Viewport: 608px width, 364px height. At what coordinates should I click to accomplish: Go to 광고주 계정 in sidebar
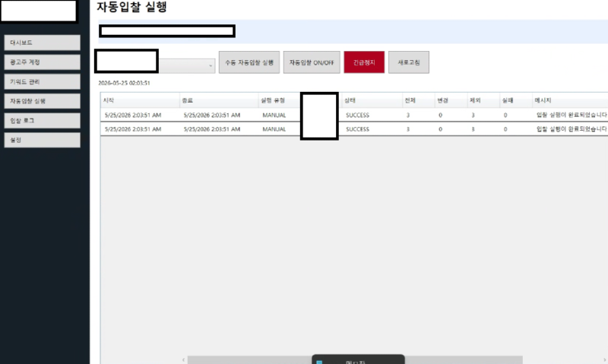coord(43,62)
